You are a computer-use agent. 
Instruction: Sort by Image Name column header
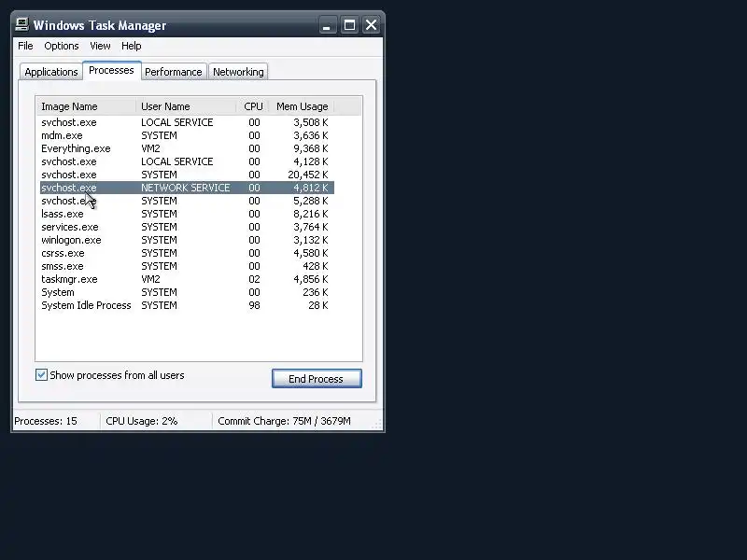[86, 106]
